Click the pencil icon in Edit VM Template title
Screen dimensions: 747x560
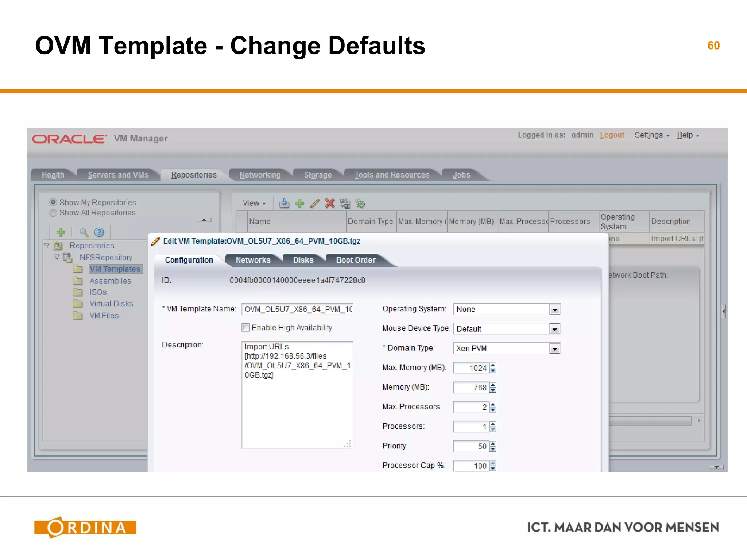click(x=156, y=241)
